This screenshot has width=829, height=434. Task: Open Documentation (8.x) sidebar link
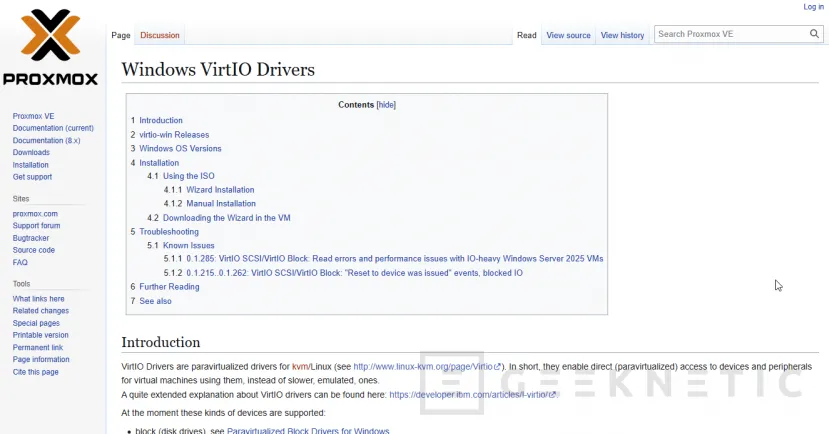[47, 140]
